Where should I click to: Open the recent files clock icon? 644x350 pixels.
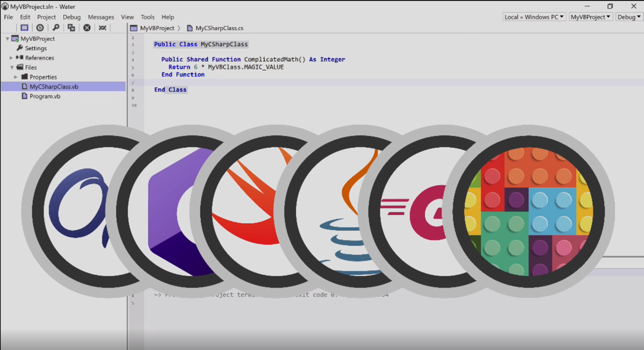pos(40,28)
